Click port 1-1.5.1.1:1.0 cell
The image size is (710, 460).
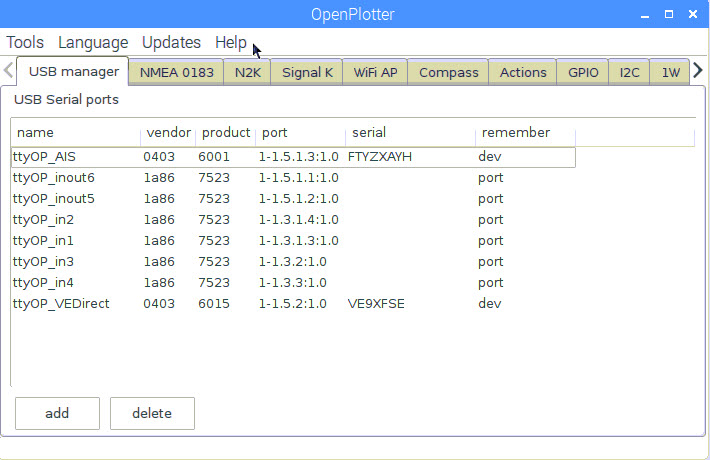click(298, 178)
